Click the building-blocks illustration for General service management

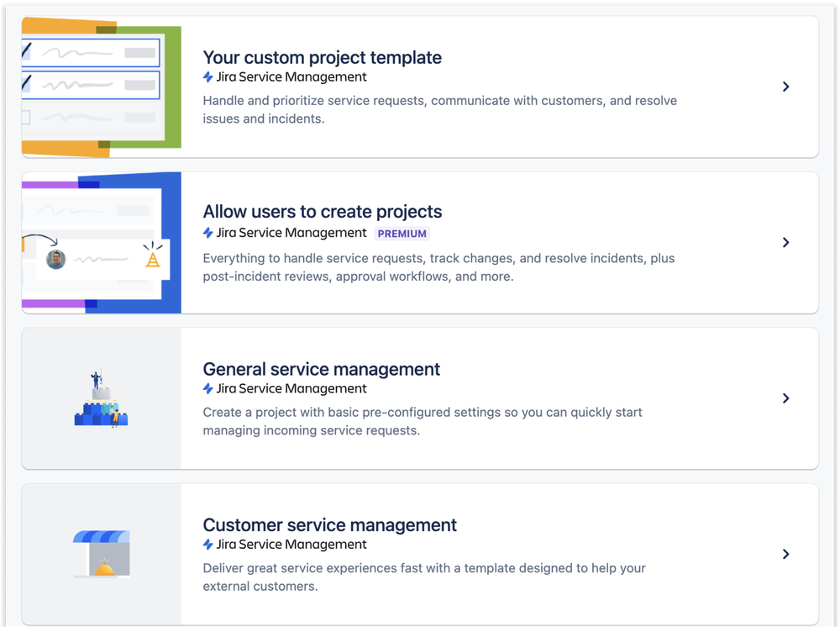pyautogui.click(x=101, y=398)
